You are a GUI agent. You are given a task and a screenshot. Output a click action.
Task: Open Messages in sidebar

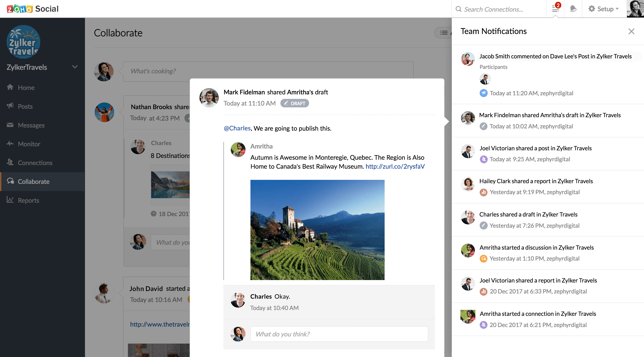(42, 125)
